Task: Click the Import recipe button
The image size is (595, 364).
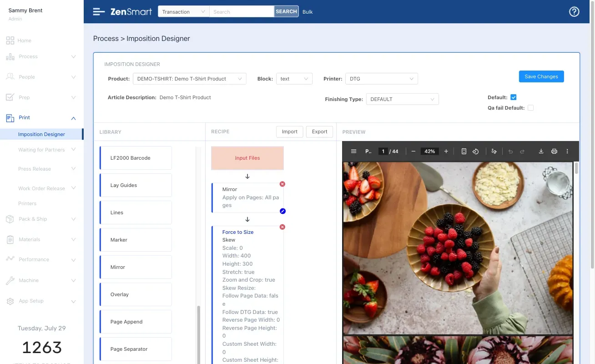Action: click(290, 131)
